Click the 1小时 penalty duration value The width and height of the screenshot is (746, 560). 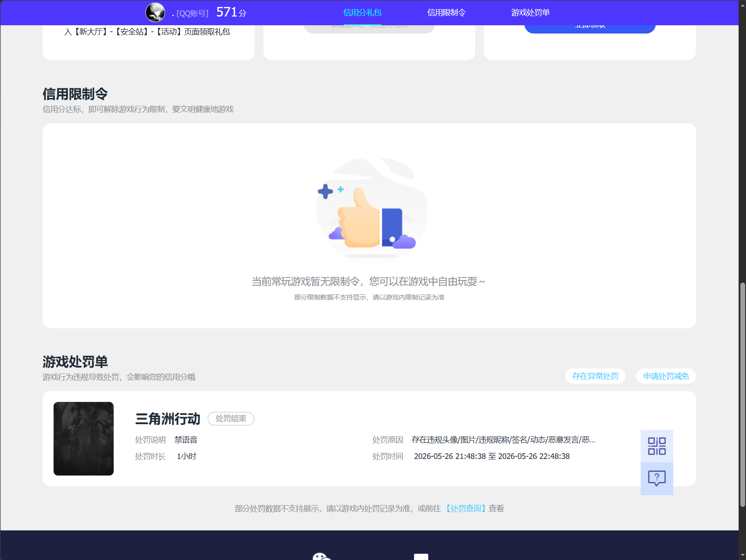tap(186, 456)
